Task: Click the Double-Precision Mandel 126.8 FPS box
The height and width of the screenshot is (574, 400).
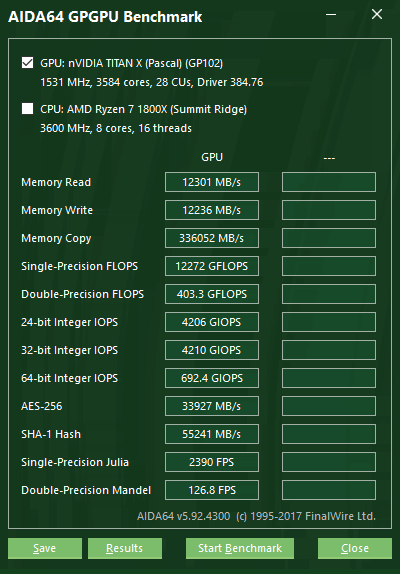Action: coord(212,490)
